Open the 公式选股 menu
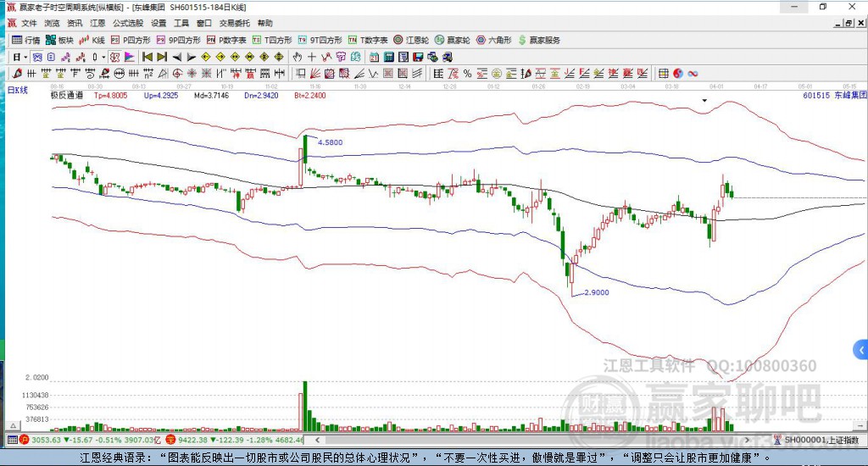This screenshot has width=868, height=466. click(x=128, y=23)
